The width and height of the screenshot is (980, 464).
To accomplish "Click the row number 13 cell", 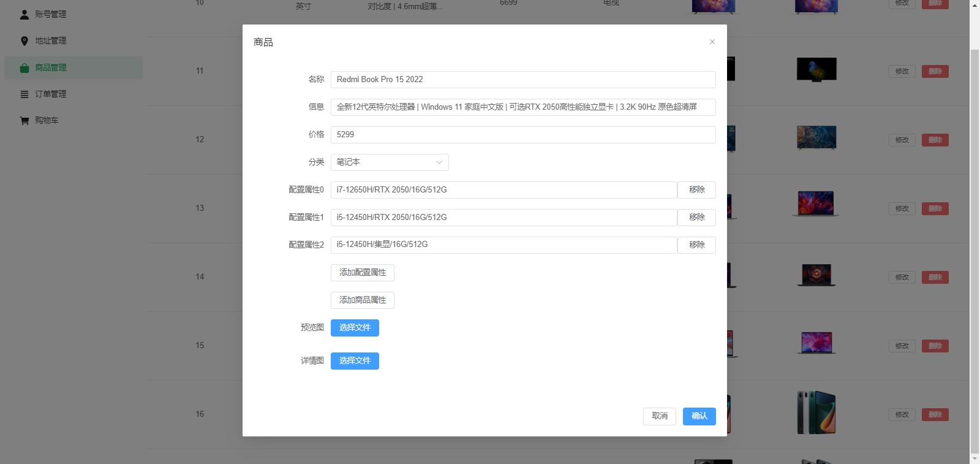I will [200, 208].
